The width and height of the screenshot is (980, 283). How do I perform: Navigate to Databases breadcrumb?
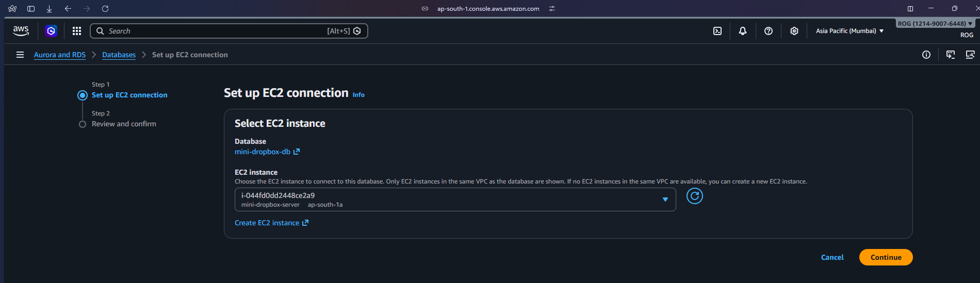(119, 55)
